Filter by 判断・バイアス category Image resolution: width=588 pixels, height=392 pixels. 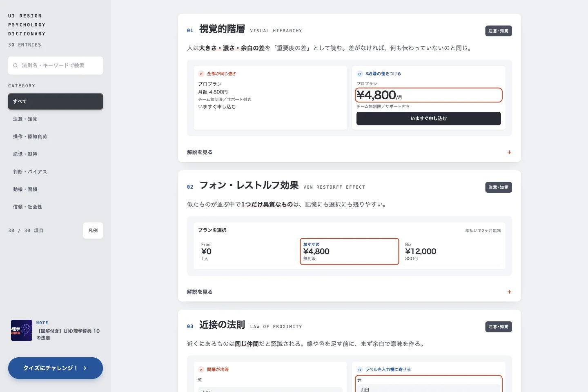pyautogui.click(x=56, y=171)
